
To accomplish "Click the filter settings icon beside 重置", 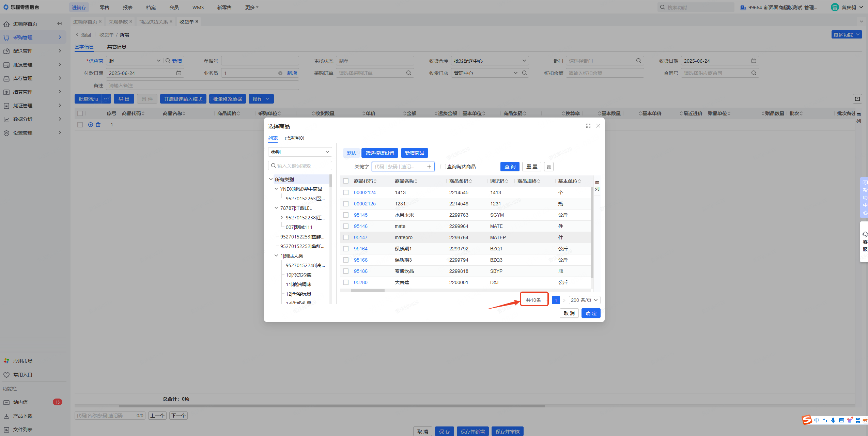I will pyautogui.click(x=548, y=167).
